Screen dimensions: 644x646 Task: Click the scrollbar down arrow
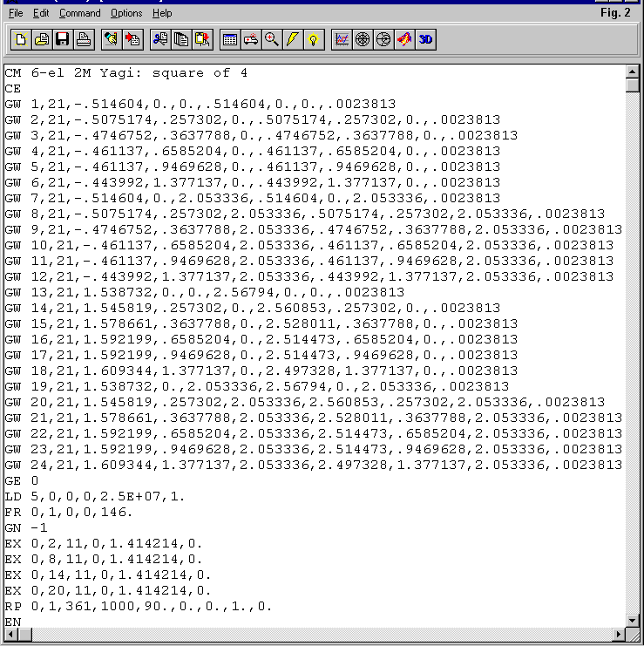pos(634,620)
